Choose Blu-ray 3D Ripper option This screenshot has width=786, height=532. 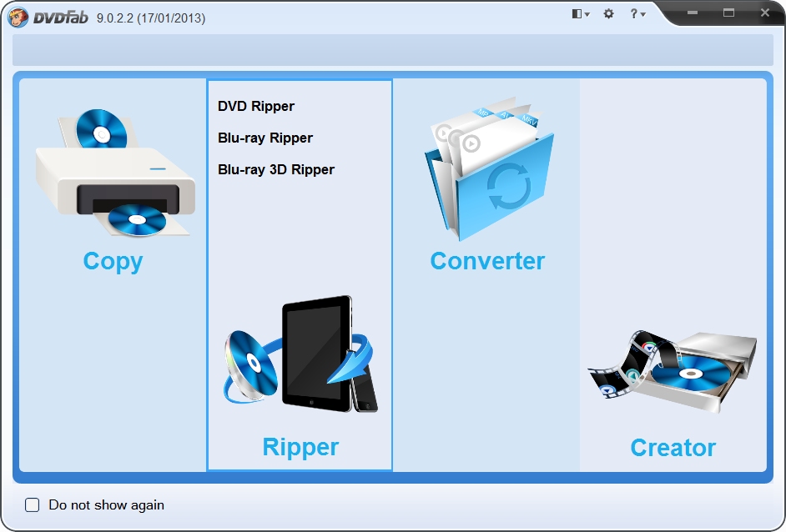tap(276, 169)
